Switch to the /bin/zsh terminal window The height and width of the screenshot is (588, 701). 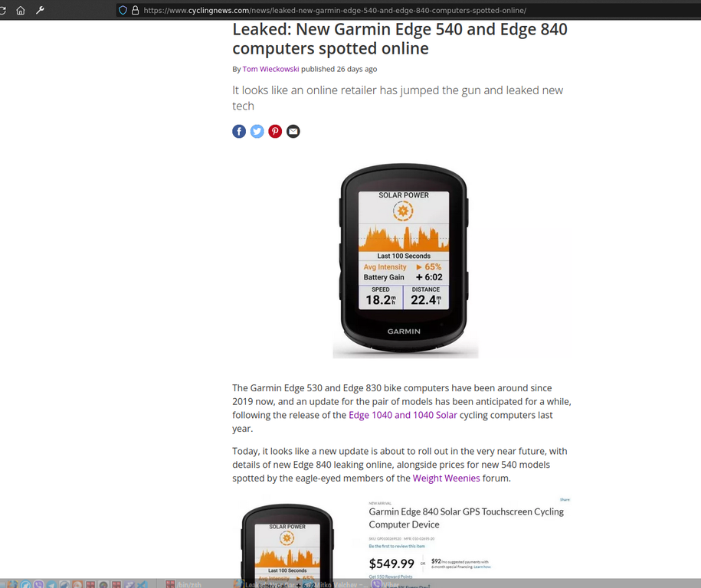click(x=183, y=584)
